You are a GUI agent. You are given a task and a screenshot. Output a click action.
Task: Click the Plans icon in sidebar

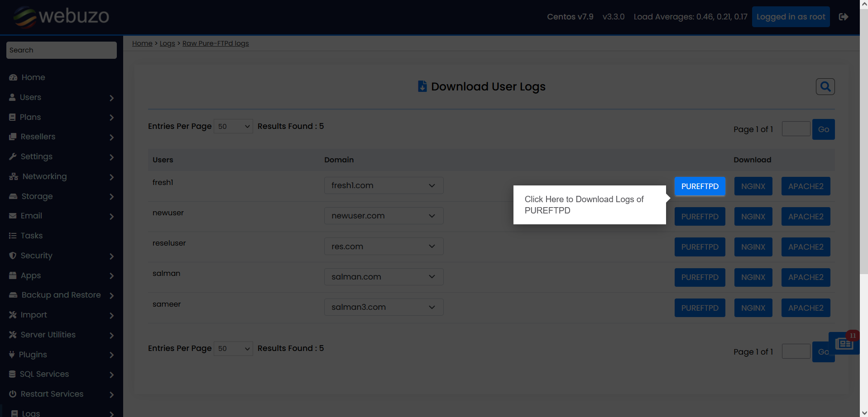[12, 117]
